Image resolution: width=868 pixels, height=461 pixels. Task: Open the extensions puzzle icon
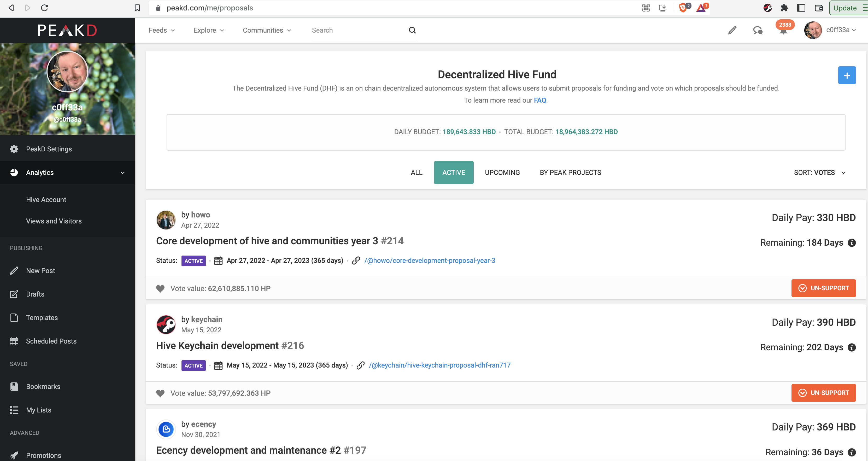784,8
